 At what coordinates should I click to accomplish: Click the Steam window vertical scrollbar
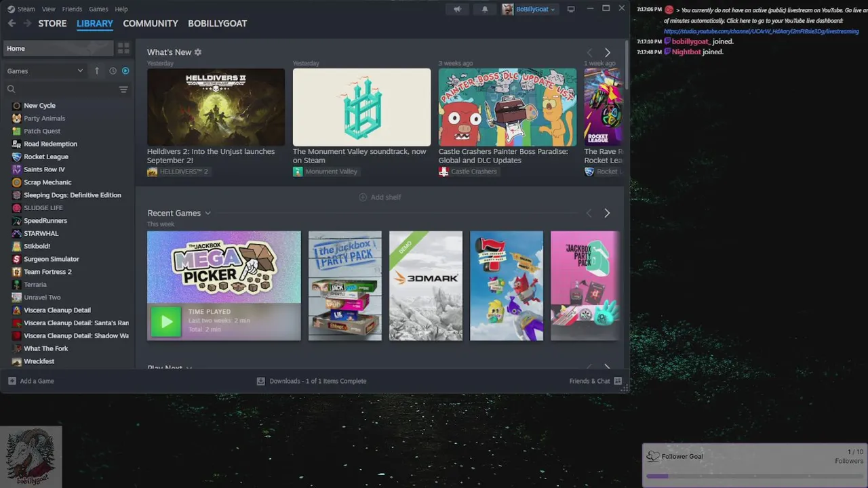coord(627,64)
